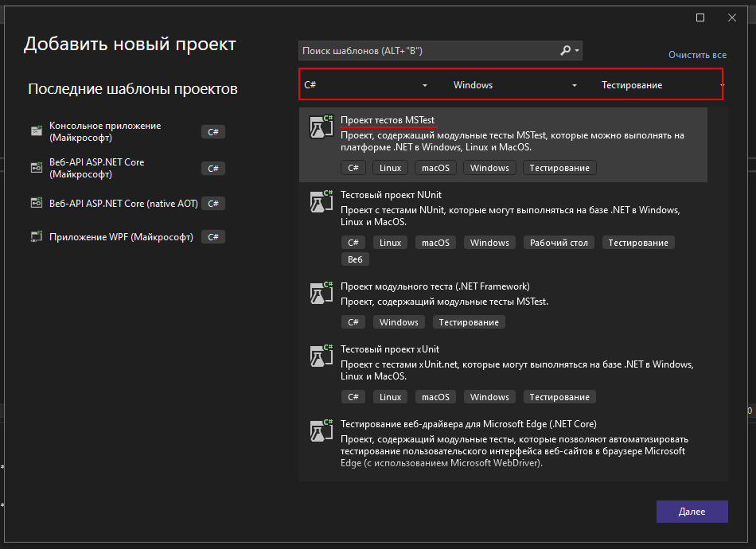Focus the Поиск шаблонов search field
This screenshot has width=756, height=549.
tap(428, 51)
